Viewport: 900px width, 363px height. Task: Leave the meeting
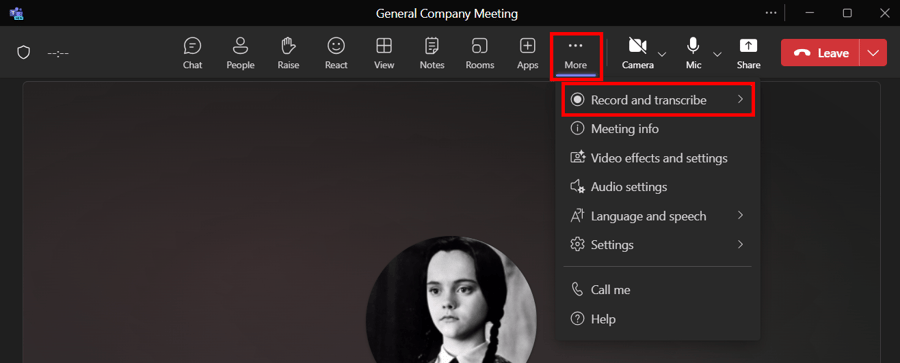[x=820, y=53]
